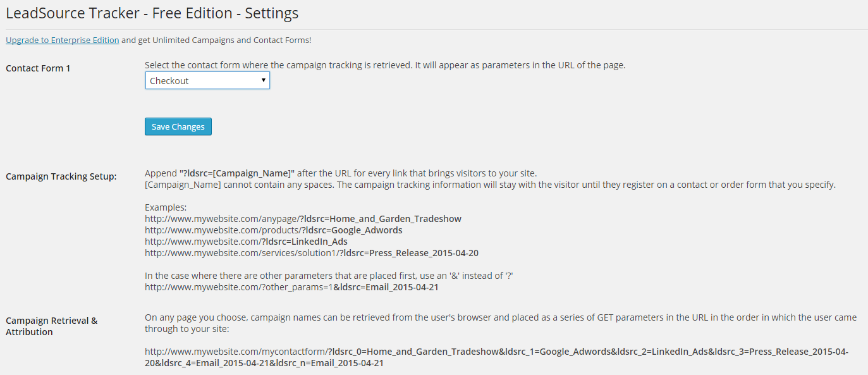
Task: Click the LinkedIn_Ads example URL
Action: point(246,242)
